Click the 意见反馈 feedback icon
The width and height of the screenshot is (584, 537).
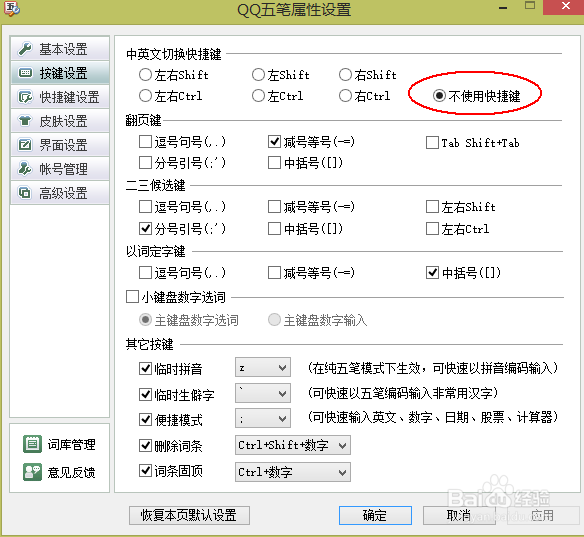[x=32, y=472]
